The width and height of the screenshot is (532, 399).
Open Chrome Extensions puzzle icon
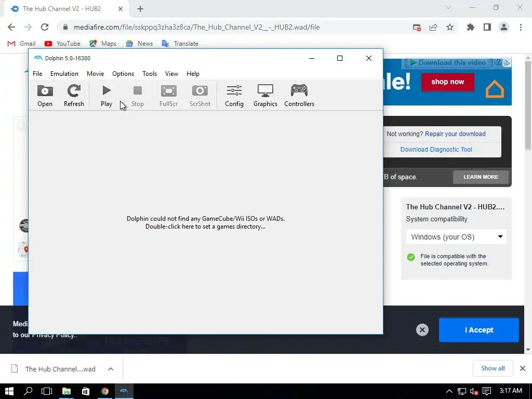(470, 27)
